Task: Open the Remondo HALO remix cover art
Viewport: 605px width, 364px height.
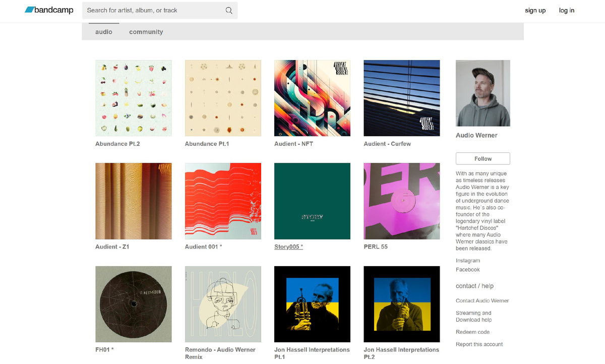Action: point(223,304)
